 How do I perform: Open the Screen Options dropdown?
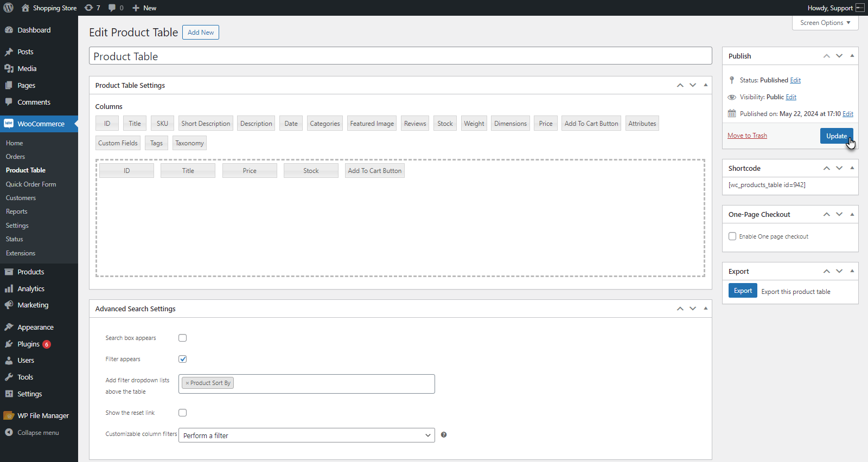[825, 23]
